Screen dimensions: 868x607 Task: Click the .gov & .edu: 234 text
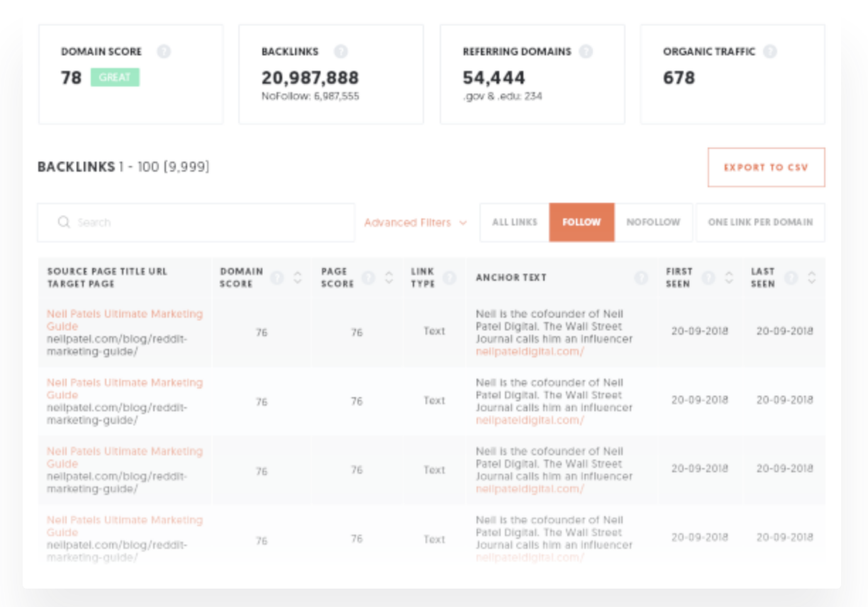(x=502, y=96)
